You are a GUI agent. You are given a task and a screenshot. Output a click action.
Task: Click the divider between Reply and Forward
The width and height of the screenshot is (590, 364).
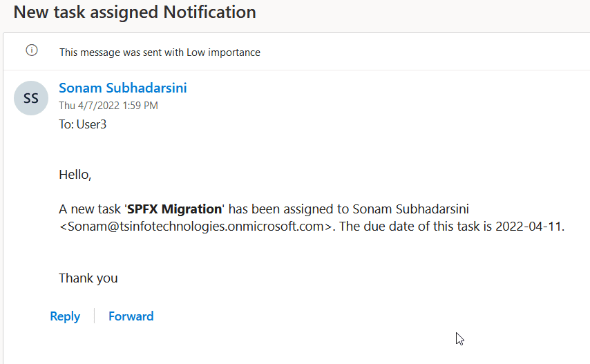[x=94, y=316]
